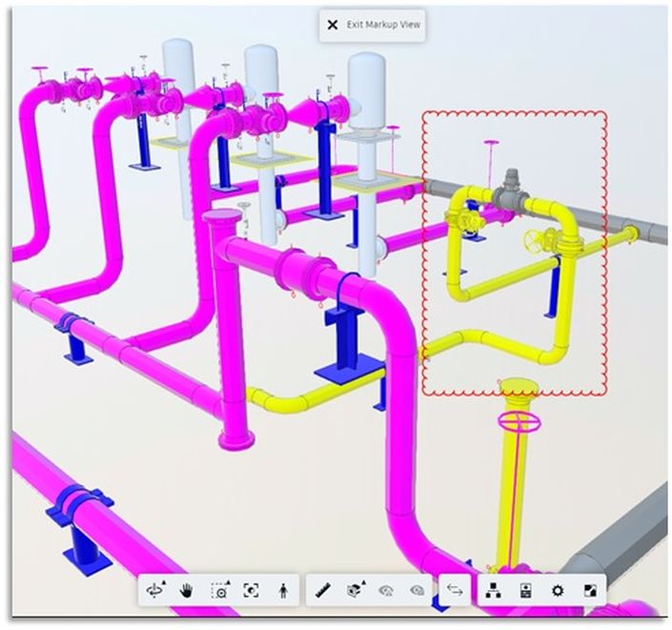The height and width of the screenshot is (630, 672).
Task: Open the Properties panel icon
Action: (x=524, y=591)
